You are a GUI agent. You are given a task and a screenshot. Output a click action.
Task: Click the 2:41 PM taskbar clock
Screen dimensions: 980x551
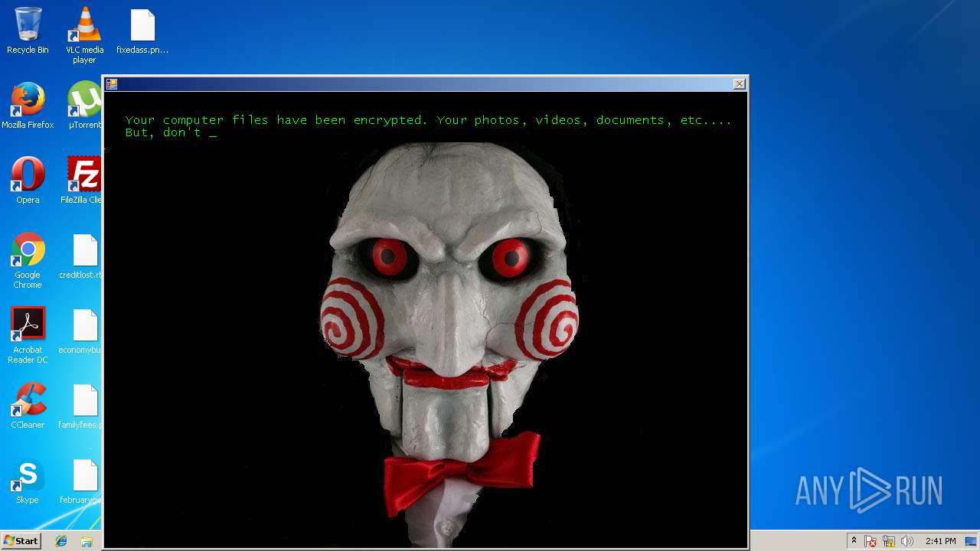pos(940,541)
